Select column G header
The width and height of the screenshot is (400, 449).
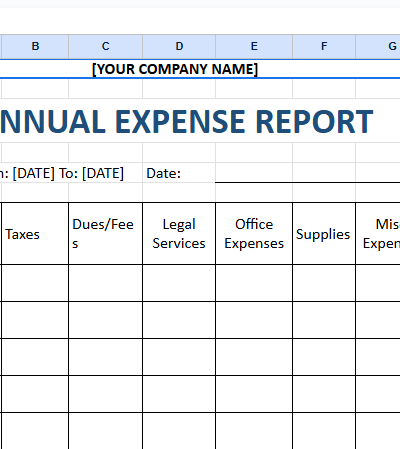pyautogui.click(x=378, y=46)
